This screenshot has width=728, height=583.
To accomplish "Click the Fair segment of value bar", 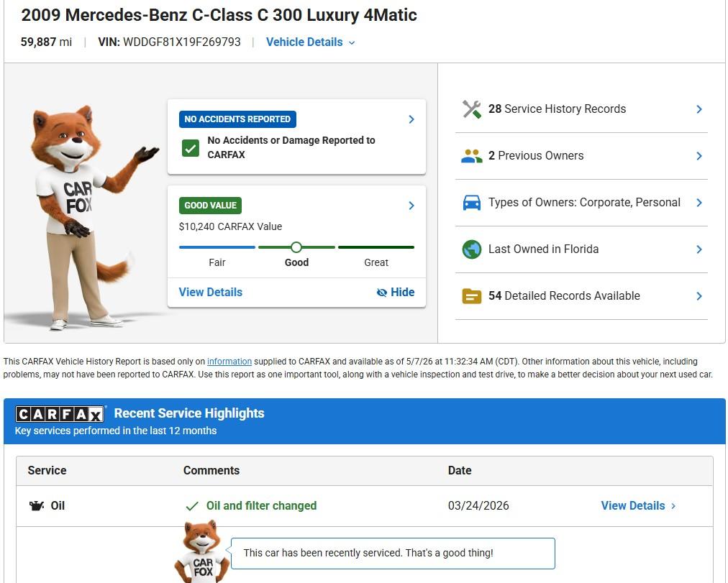I will pyautogui.click(x=217, y=247).
